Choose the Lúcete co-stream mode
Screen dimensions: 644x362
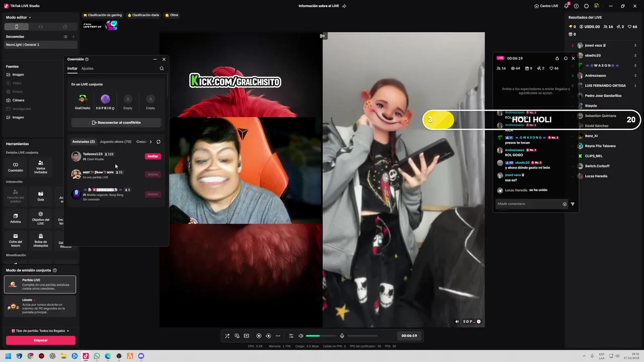40,306
